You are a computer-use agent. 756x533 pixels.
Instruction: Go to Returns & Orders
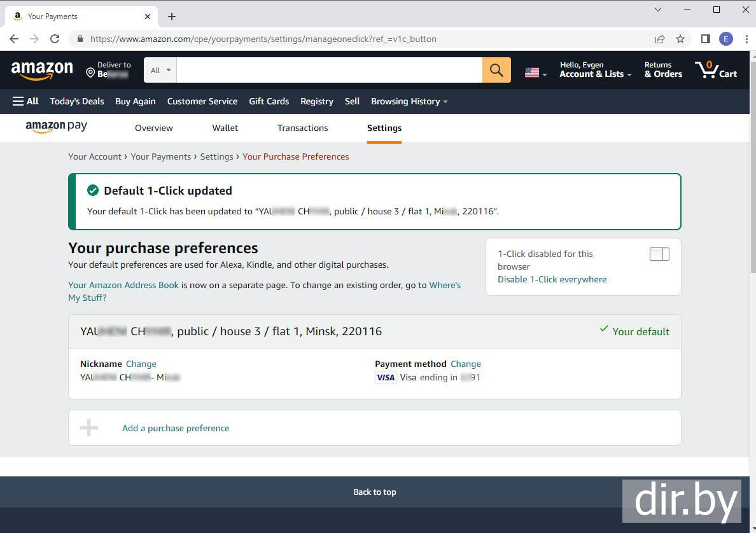[x=663, y=70]
